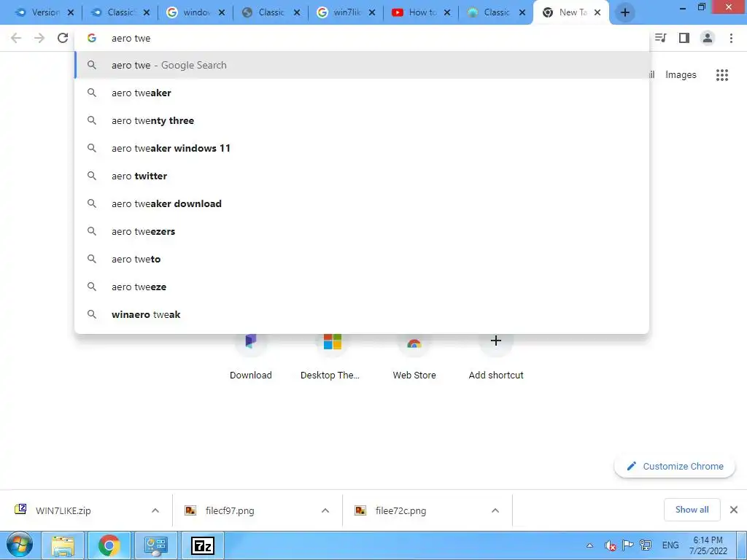Open the Chrome three-dot menu
This screenshot has height=560, width=747.
731,38
